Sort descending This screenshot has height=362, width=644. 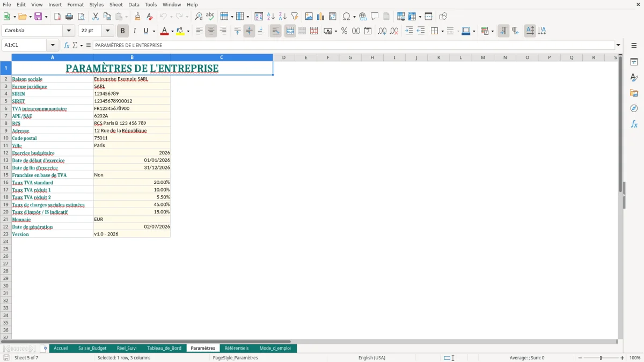[x=283, y=17]
